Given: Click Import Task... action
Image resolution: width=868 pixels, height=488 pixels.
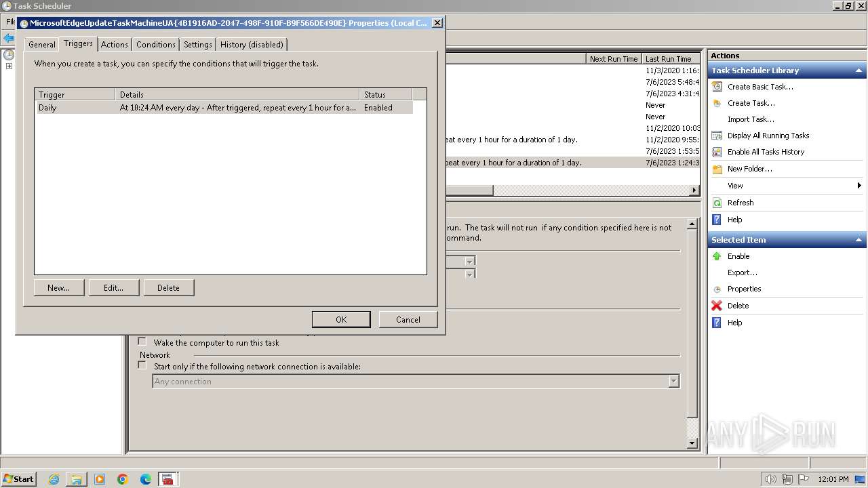Looking at the screenshot, I should tap(751, 119).
